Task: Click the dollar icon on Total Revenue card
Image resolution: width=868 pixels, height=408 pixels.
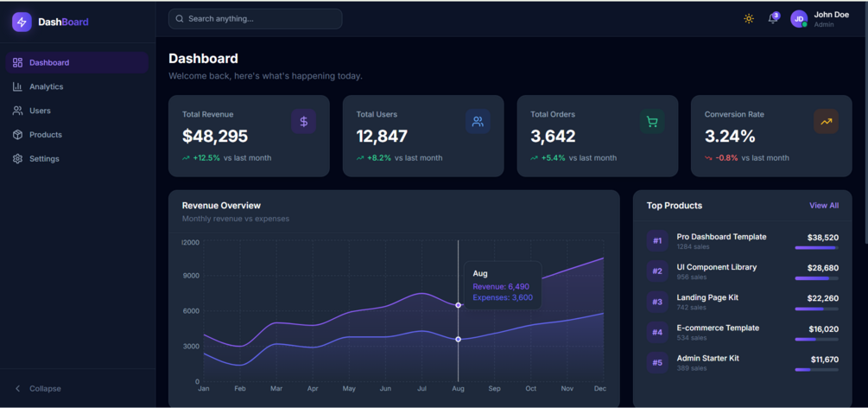Action: tap(304, 121)
